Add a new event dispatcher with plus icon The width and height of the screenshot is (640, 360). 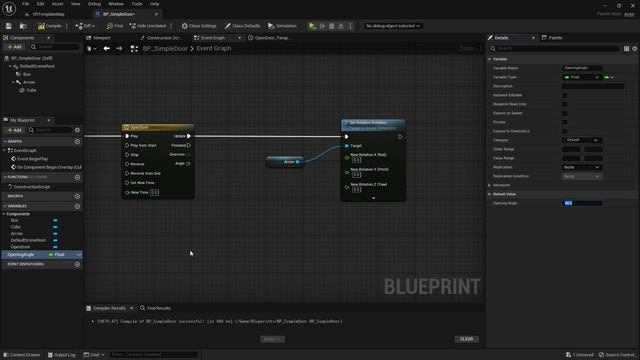[77, 264]
